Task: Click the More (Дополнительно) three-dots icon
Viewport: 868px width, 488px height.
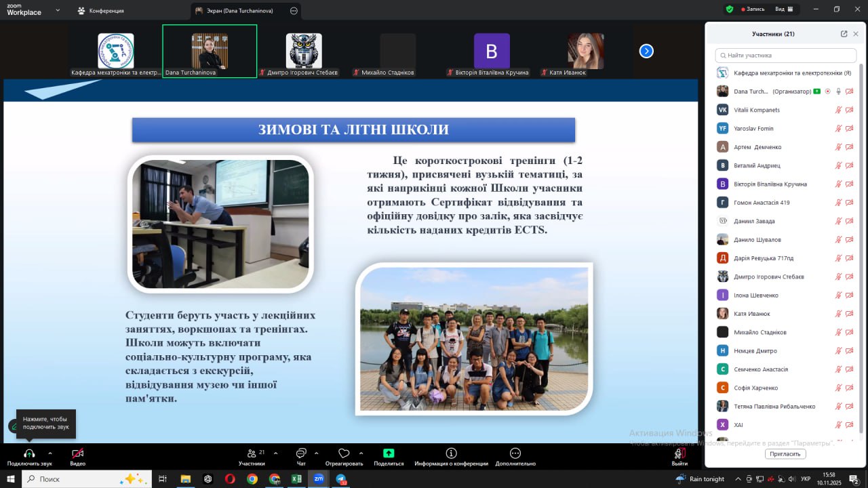Action: [515, 453]
